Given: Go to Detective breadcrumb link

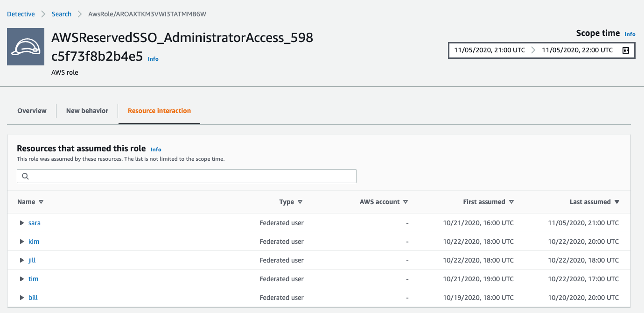Looking at the screenshot, I should pos(21,14).
